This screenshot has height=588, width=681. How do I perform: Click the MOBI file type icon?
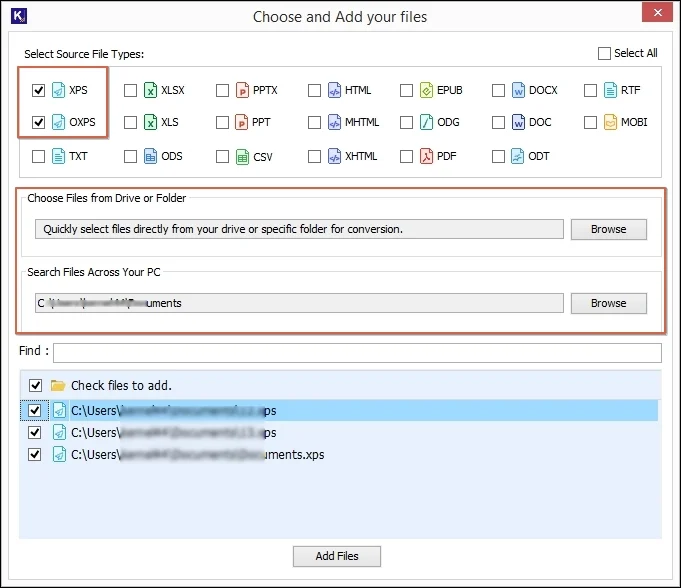(x=610, y=122)
